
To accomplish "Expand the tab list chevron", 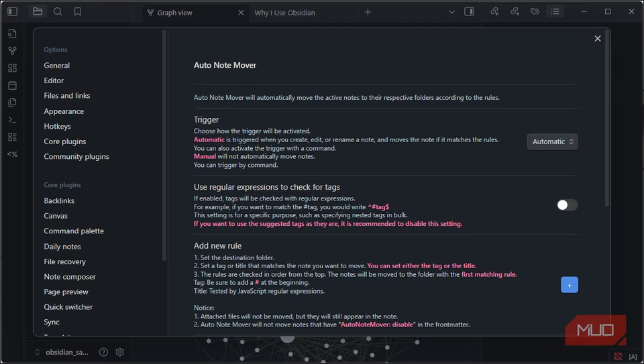I will pyautogui.click(x=451, y=12).
